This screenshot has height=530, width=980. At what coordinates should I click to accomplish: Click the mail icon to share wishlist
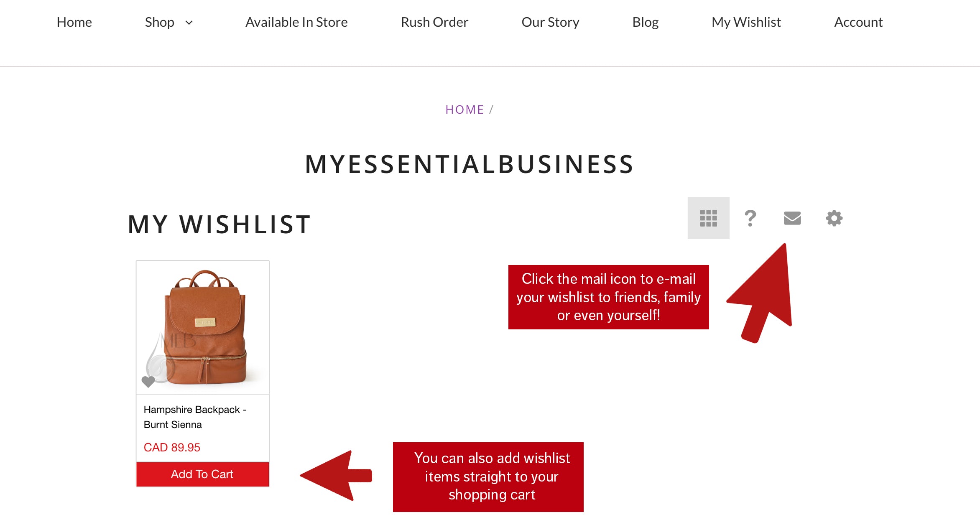click(x=792, y=218)
